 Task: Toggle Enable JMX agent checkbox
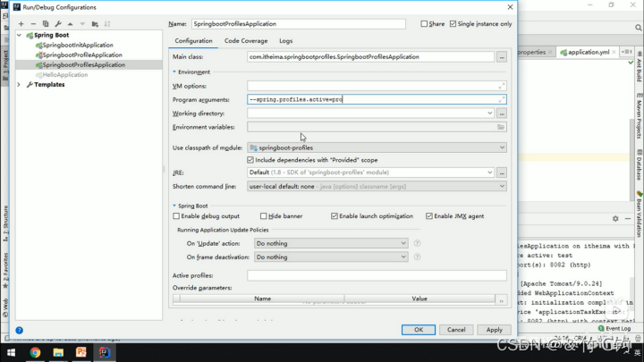point(429,216)
